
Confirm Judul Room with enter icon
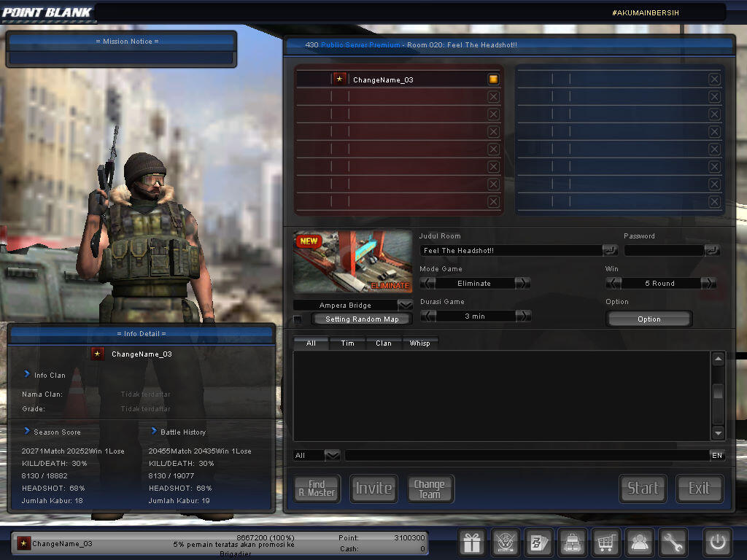[x=609, y=250]
